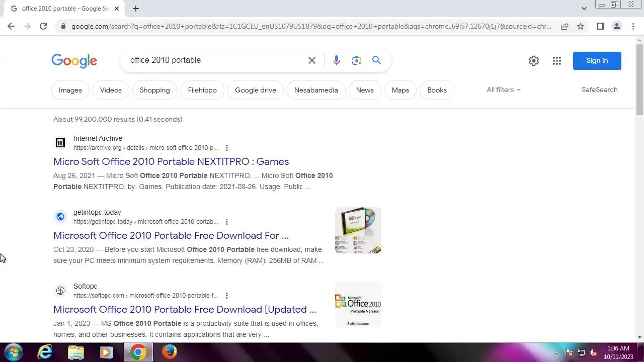Switch to Books results

click(437, 90)
